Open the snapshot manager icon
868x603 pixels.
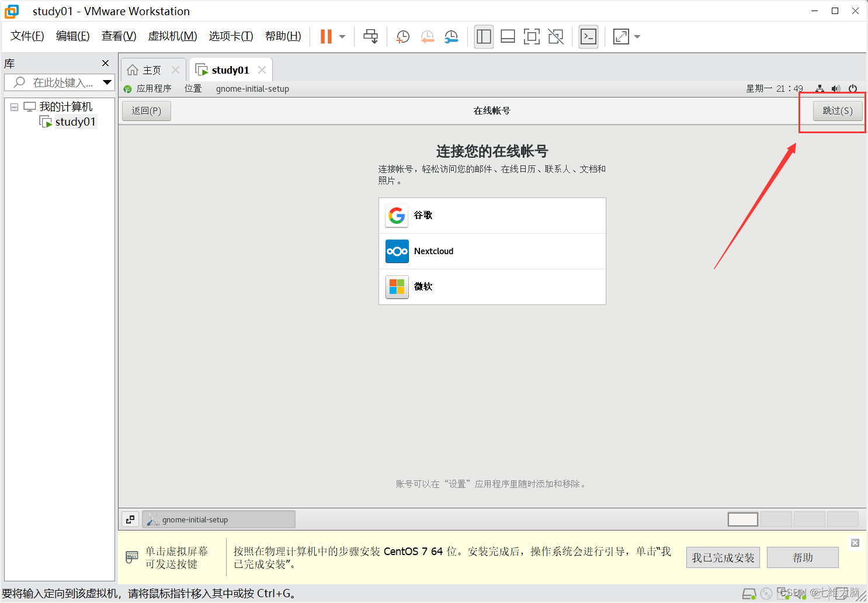(x=452, y=37)
